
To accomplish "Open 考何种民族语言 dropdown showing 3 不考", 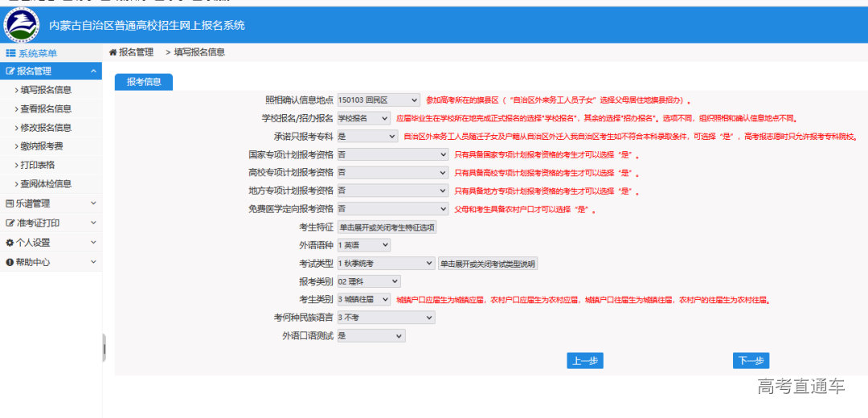I will (x=386, y=318).
